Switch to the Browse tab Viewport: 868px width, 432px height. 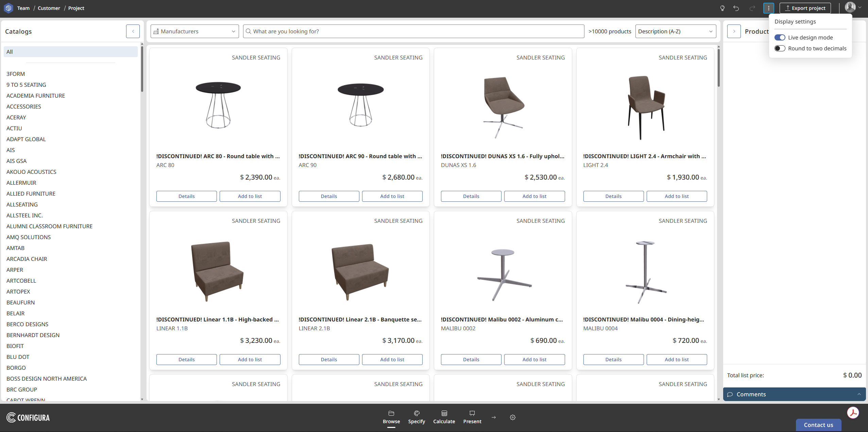click(391, 417)
